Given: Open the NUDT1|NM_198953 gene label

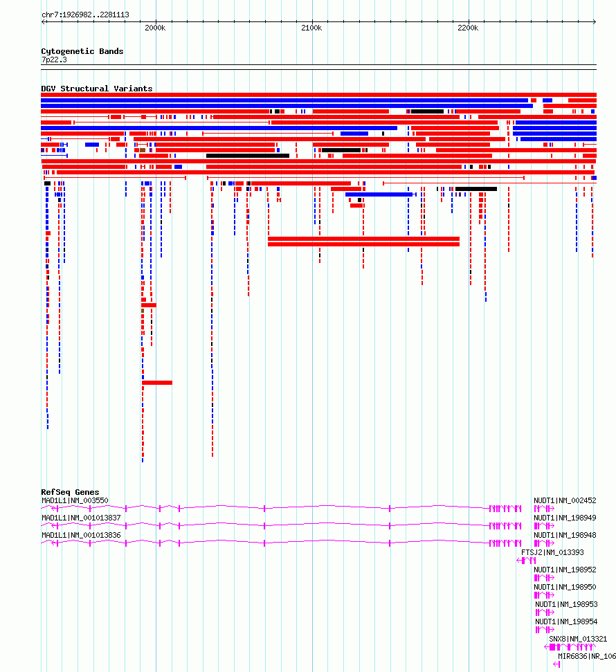Looking at the screenshot, I should tap(566, 604).
